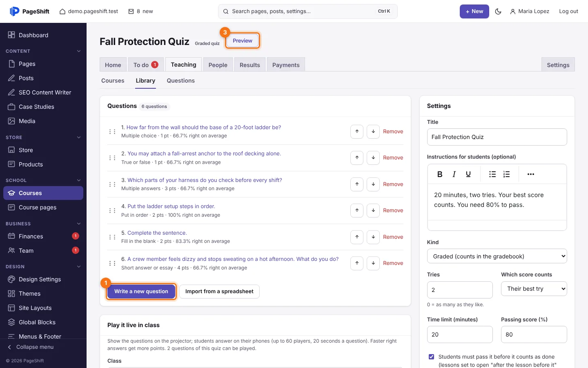Click the Time limit input field
588x368 pixels.
click(460, 334)
